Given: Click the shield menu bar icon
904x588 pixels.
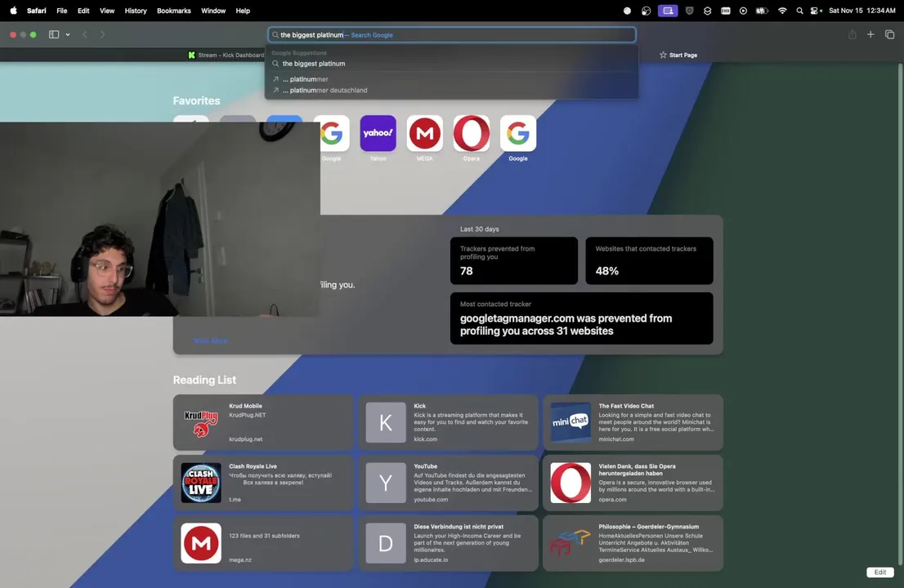Looking at the screenshot, I should pos(689,11).
